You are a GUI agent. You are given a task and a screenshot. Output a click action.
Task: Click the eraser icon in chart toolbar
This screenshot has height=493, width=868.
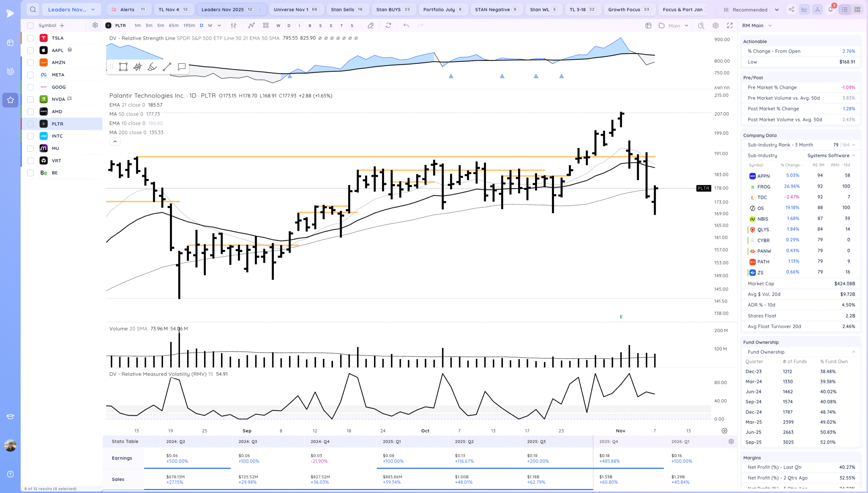pos(371,25)
